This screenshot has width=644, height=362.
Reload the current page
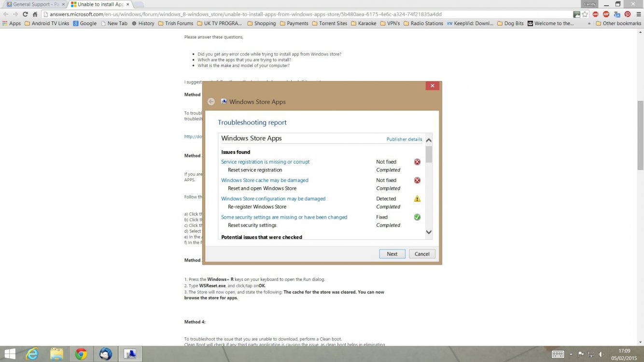click(25, 14)
